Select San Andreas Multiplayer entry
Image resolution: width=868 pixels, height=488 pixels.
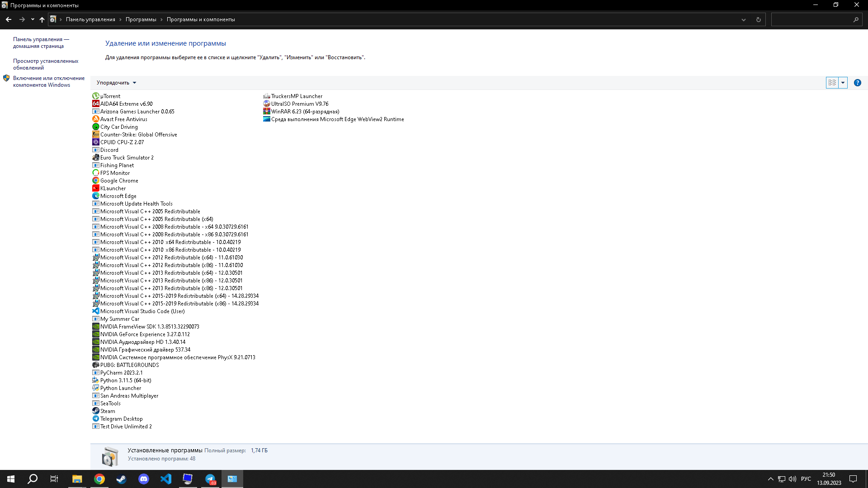[125, 396]
